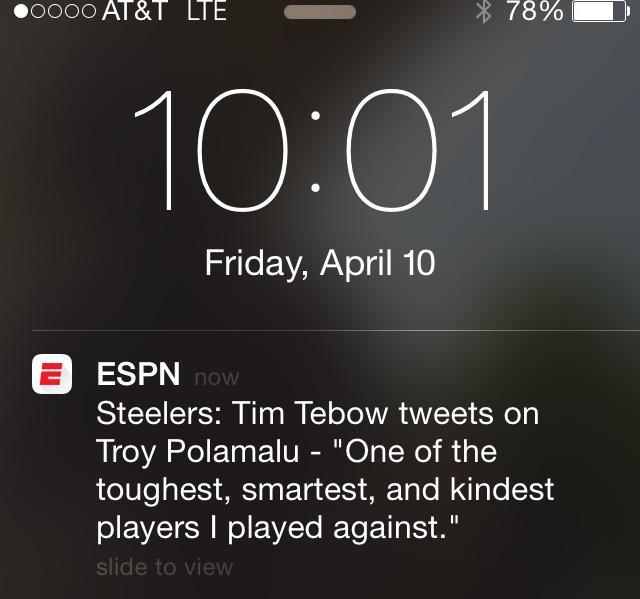640x599 pixels.
Task: Open the ESPN notification title
Action: pyautogui.click(x=138, y=375)
